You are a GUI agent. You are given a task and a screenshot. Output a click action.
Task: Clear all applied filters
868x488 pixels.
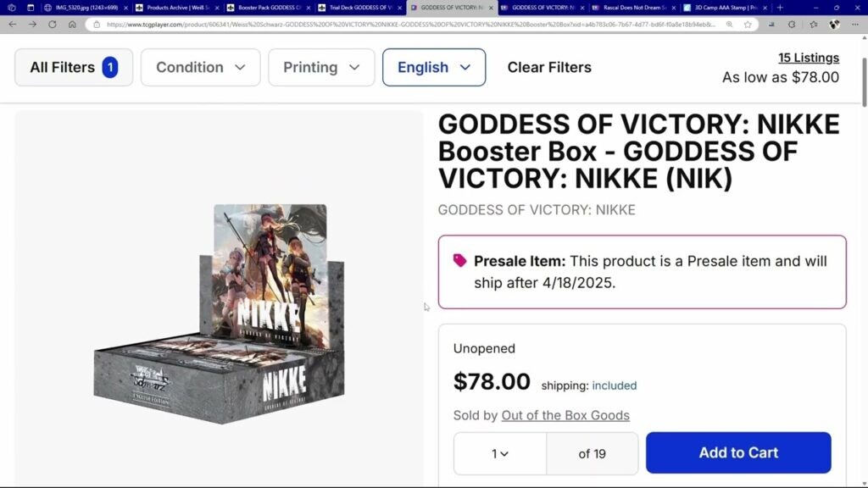point(549,68)
